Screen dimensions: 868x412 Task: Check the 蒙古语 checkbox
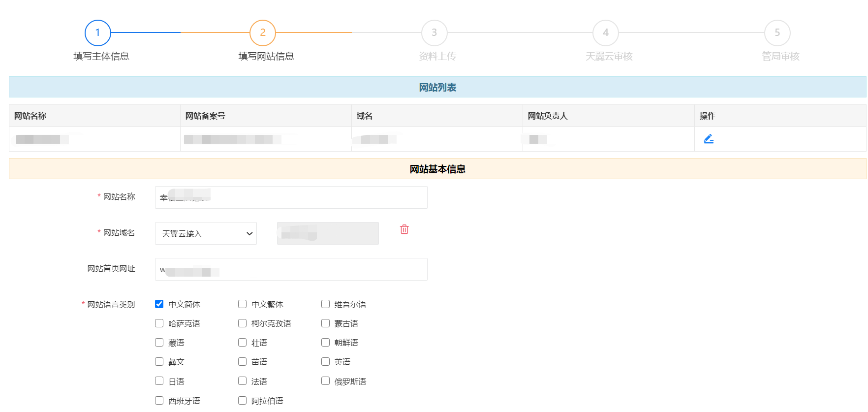(x=325, y=323)
